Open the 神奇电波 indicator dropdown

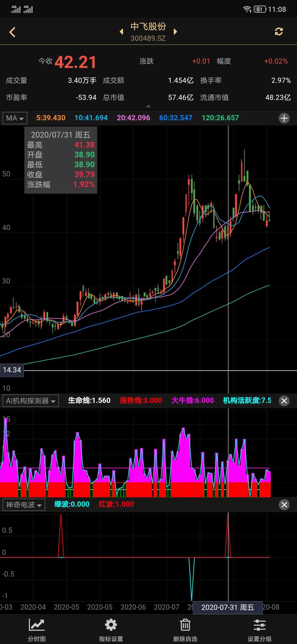pos(24,504)
